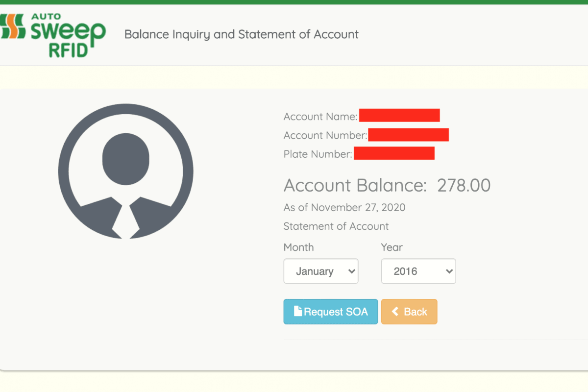588x392 pixels.
Task: Click the As of November 27, 2020 text
Action: pos(344,207)
